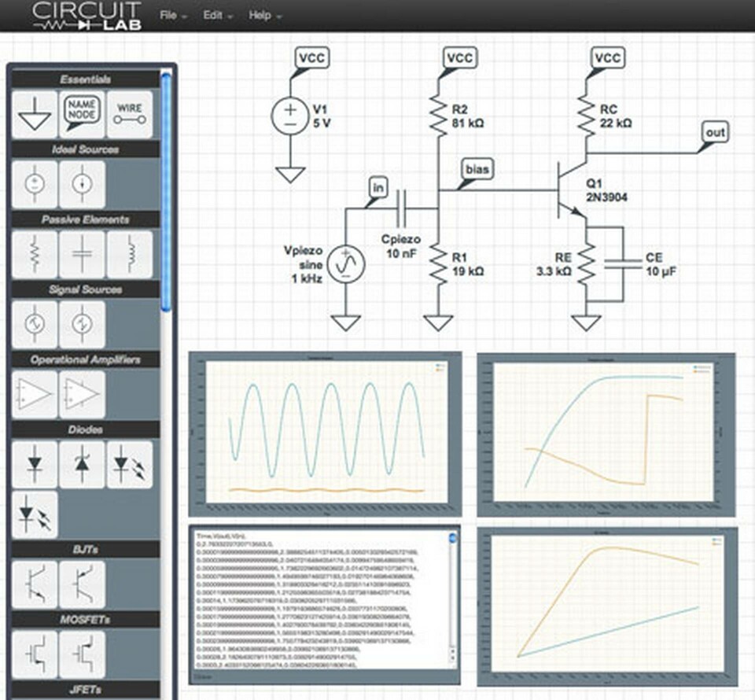Image resolution: width=755 pixels, height=700 pixels.
Task: Click the component toolbox scrollbar thumb
Action: 166,192
